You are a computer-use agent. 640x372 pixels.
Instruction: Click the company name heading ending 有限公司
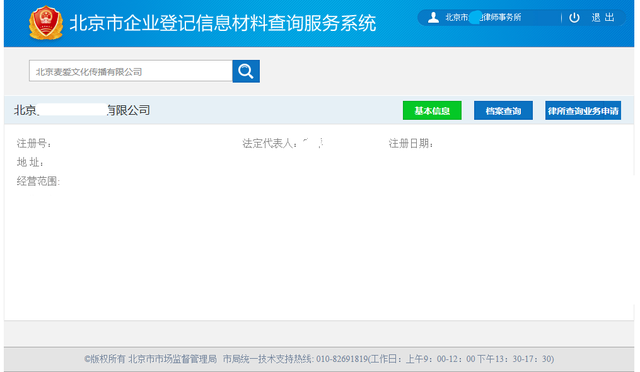[x=82, y=110]
